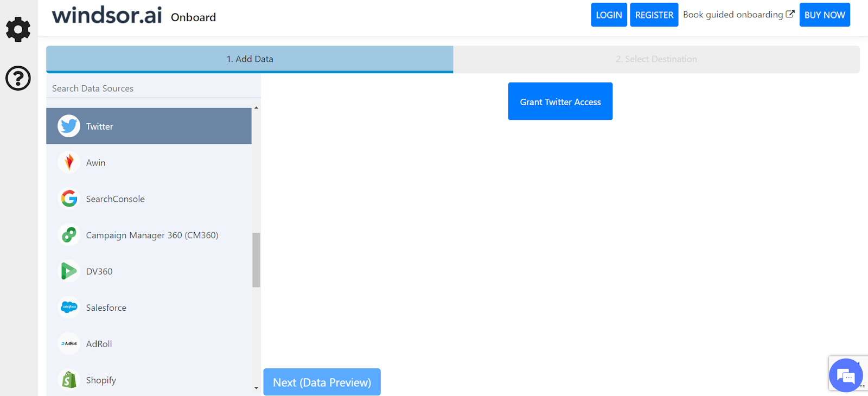Switch to 2. Select Destination tab
868x396 pixels.
point(656,59)
